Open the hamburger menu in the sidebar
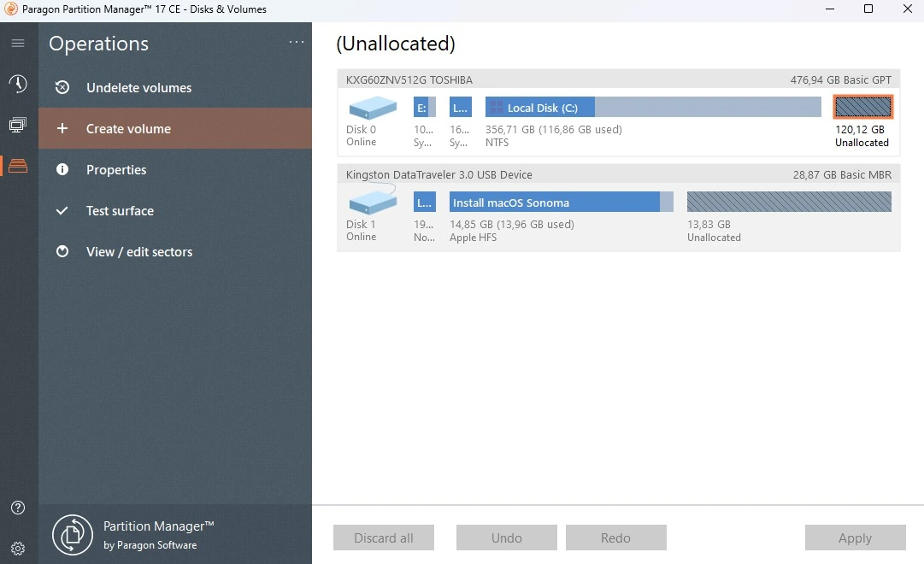 (x=18, y=43)
